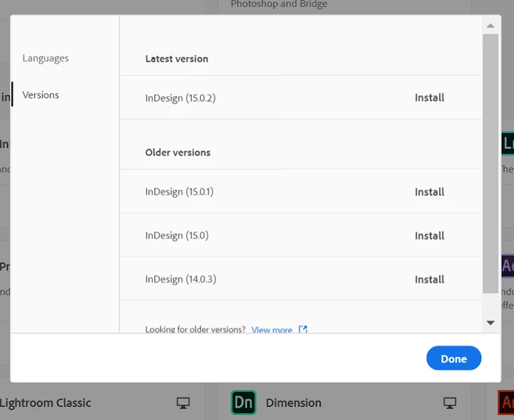Image resolution: width=514 pixels, height=420 pixels.
Task: Click 'Looking for older versions?' text
Action: point(195,329)
